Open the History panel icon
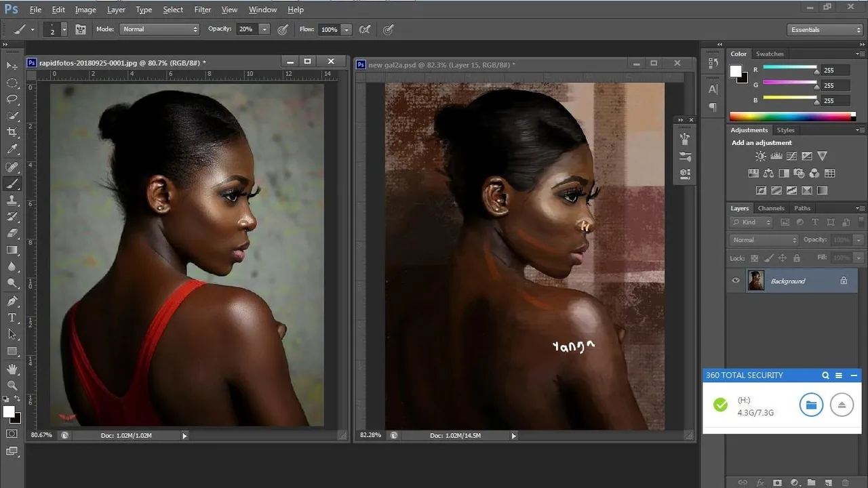The height and width of the screenshot is (488, 868). pos(713,63)
